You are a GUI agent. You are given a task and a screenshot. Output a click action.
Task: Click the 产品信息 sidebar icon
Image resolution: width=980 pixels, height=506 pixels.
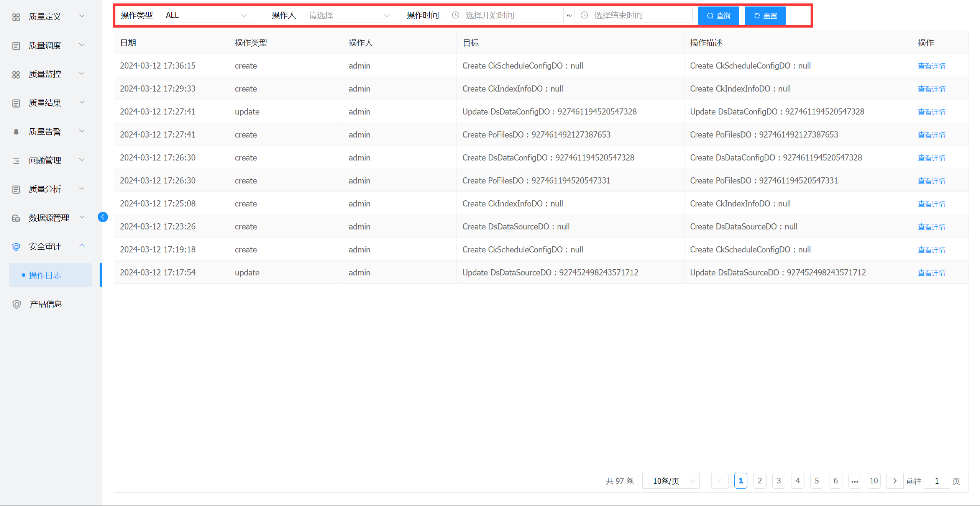(16, 304)
